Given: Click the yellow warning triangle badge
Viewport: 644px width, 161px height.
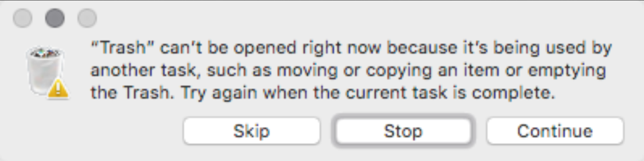Looking at the screenshot, I should tap(58, 88).
